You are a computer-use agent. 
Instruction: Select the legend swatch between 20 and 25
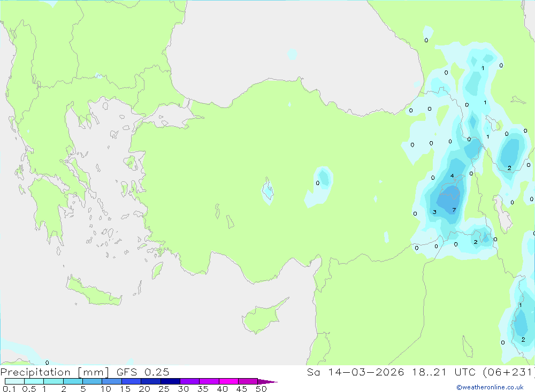pos(151,381)
